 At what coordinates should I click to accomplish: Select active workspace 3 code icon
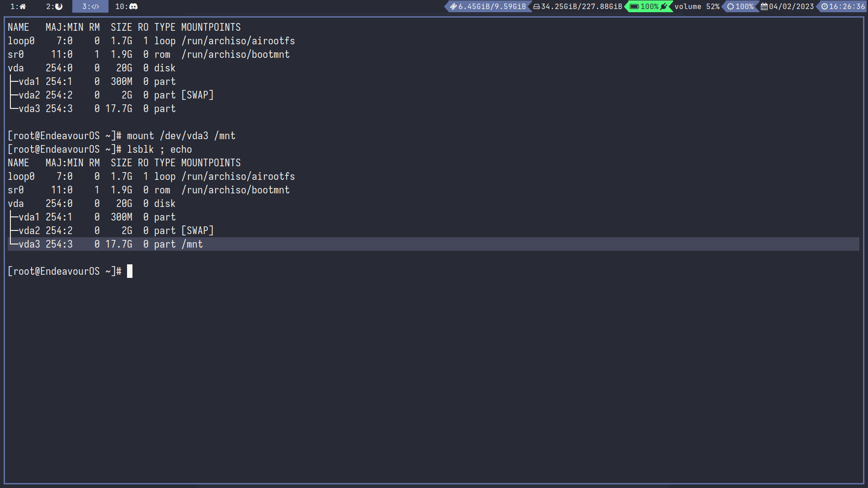coord(90,6)
